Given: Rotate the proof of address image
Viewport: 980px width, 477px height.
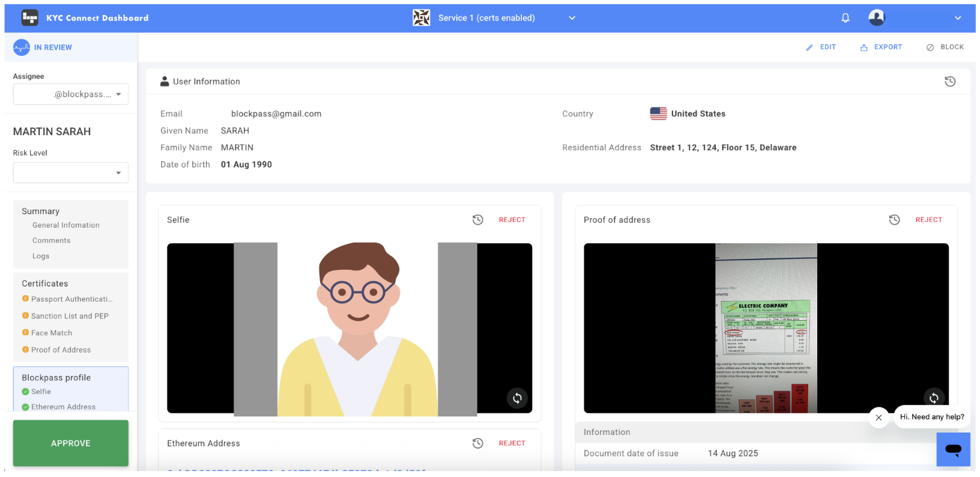Looking at the screenshot, I should tap(934, 398).
